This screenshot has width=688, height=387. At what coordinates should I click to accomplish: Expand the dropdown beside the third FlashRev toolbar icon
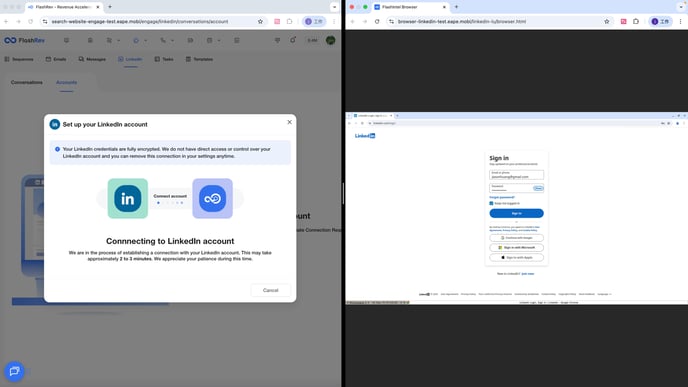118,41
